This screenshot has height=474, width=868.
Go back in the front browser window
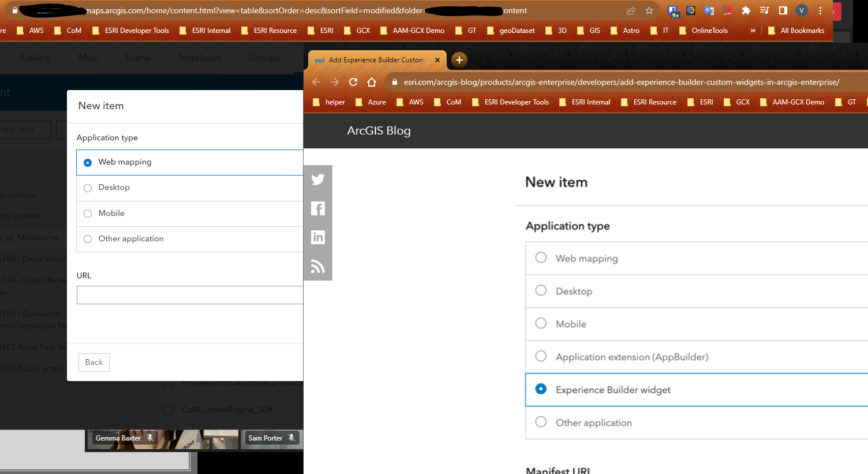tap(316, 82)
